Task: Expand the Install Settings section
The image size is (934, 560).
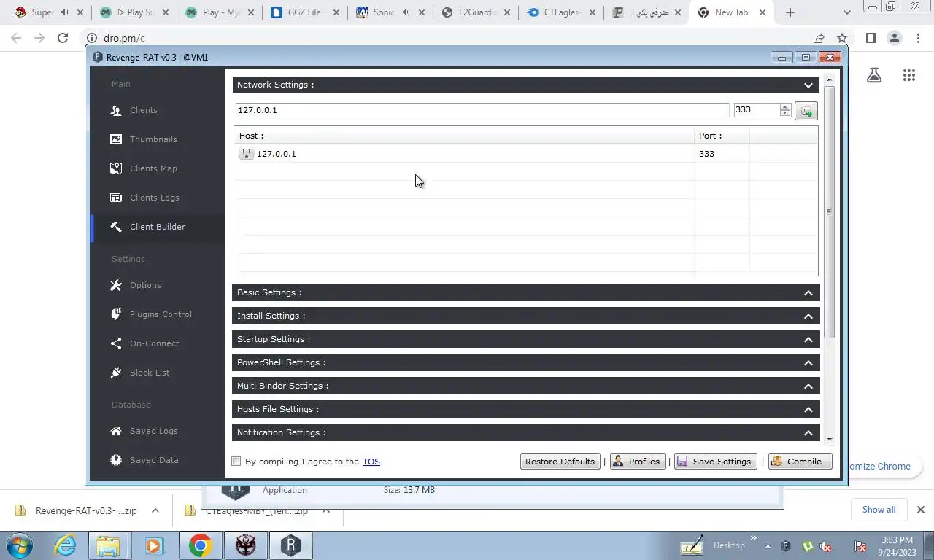Action: coord(808,316)
